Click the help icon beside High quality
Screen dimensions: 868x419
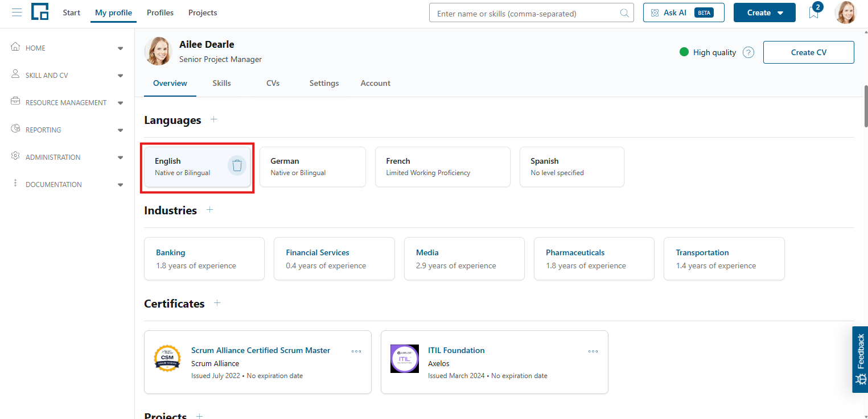click(748, 52)
